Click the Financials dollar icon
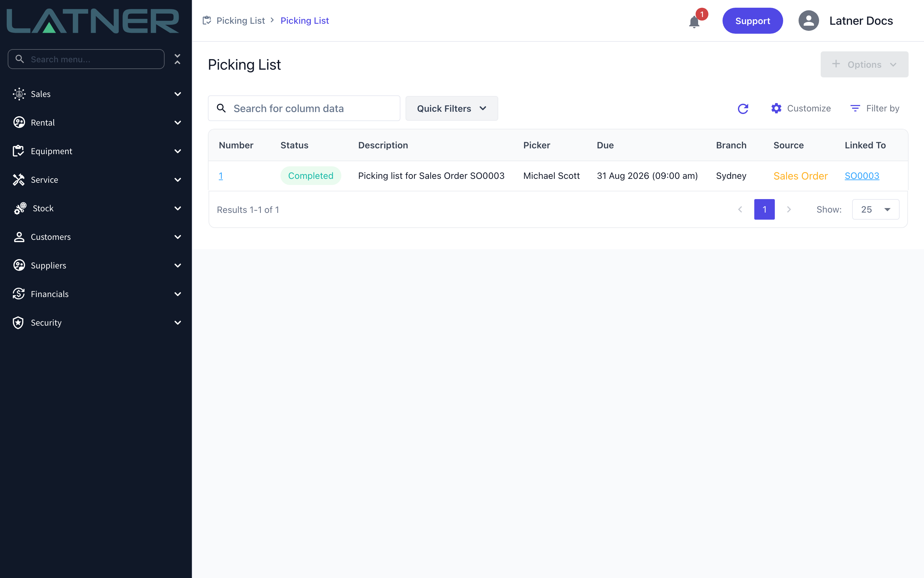This screenshot has width=924, height=578. 19,294
